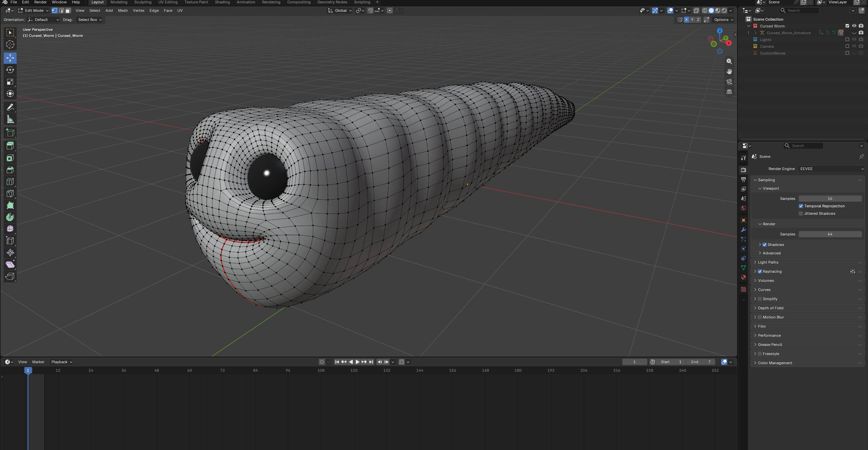Open the Render Engine EEVEE dropdown
868x450 pixels.
pyautogui.click(x=831, y=169)
